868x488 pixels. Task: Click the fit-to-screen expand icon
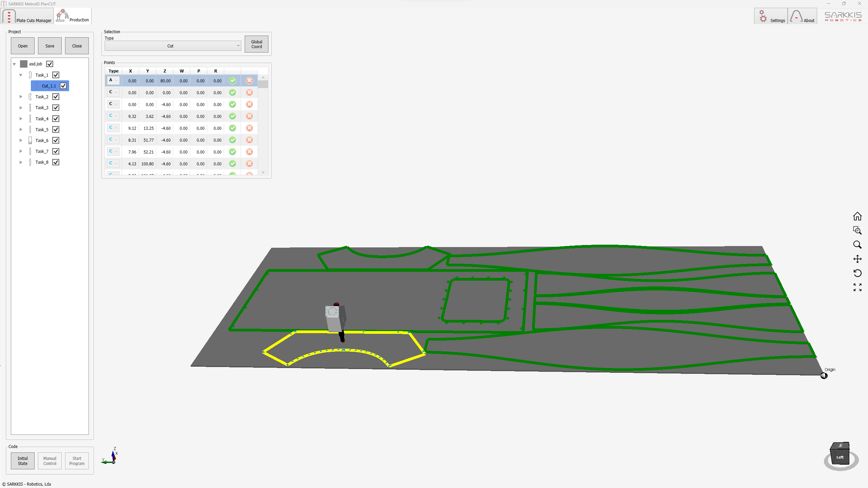coord(857,287)
